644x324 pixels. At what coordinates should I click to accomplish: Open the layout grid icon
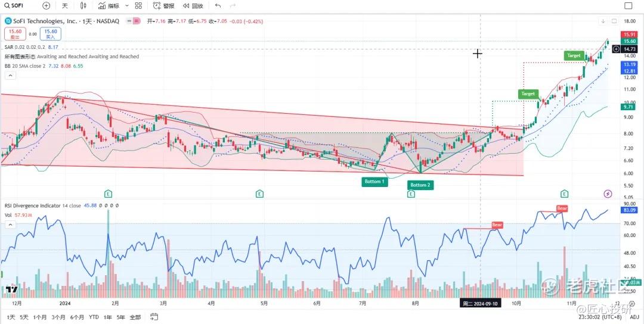click(138, 6)
